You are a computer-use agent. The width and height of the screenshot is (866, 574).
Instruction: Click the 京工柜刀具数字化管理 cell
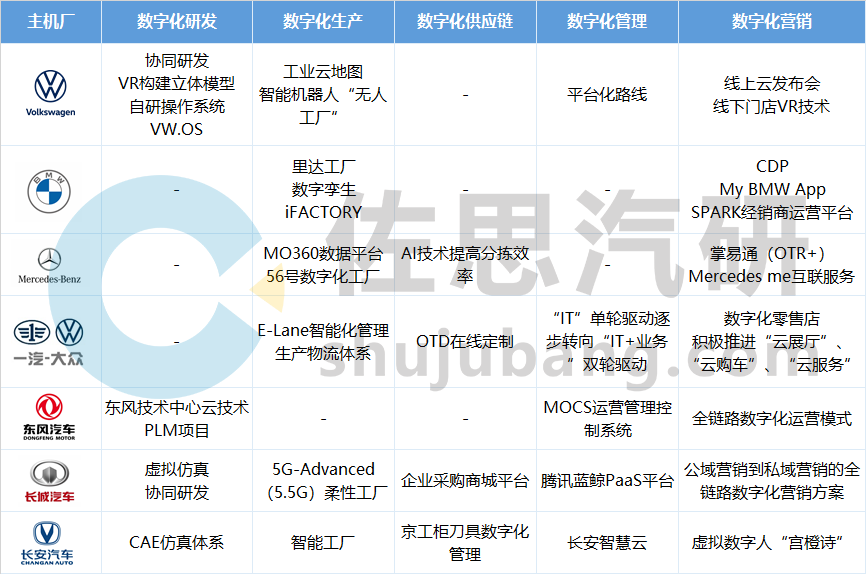465,543
